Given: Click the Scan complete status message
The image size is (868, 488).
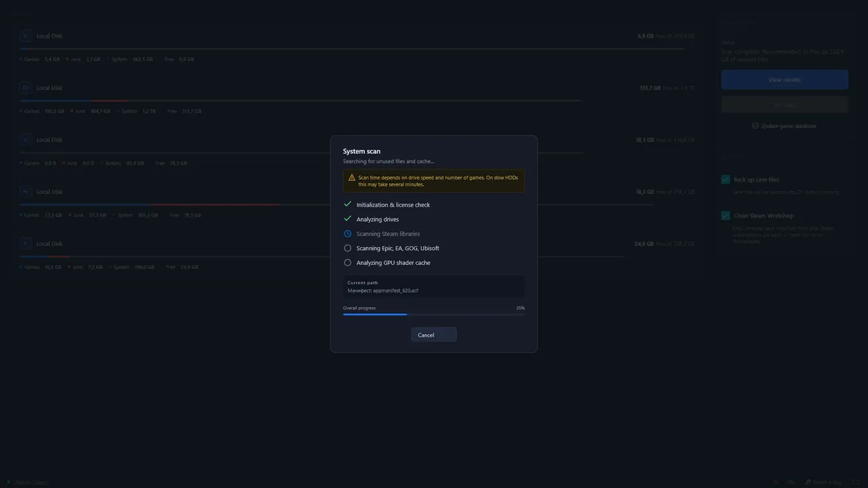Looking at the screenshot, I should tap(783, 56).
